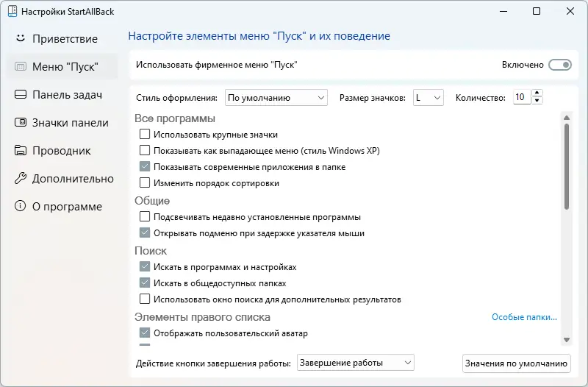Open the Завершение работы action dropdown
This screenshot has height=387, width=588.
coord(356,362)
